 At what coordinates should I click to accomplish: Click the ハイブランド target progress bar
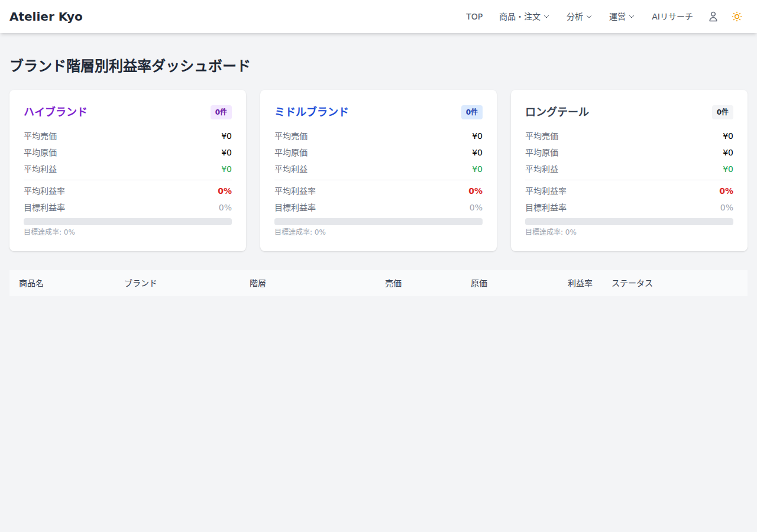coord(128,222)
